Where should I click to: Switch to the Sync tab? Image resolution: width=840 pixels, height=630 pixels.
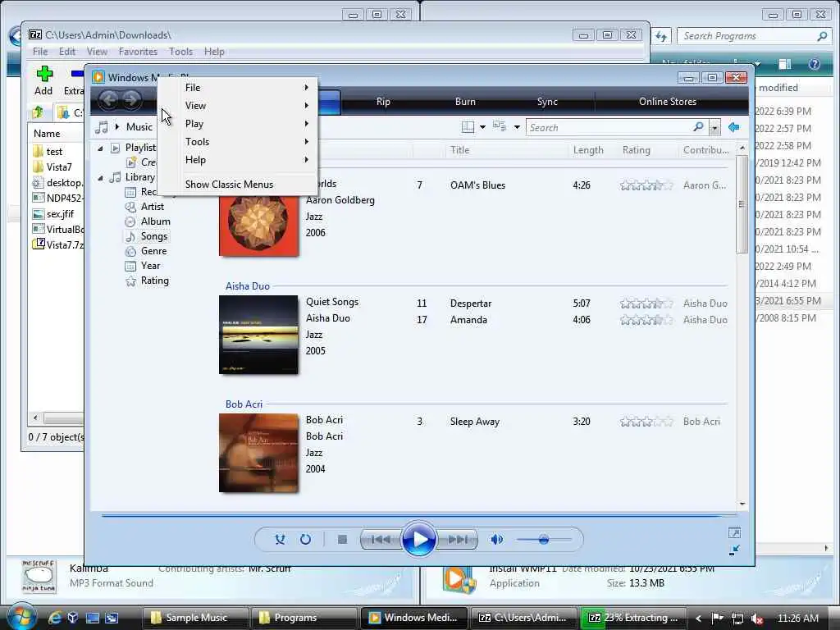(x=547, y=101)
